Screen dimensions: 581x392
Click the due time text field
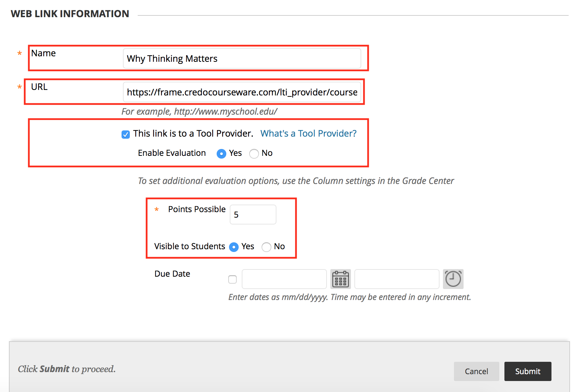coord(397,279)
